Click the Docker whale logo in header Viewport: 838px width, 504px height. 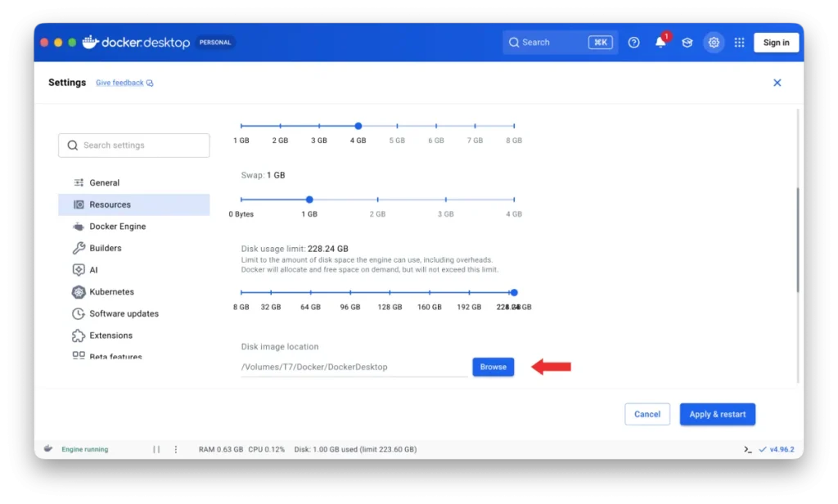pyautogui.click(x=90, y=42)
